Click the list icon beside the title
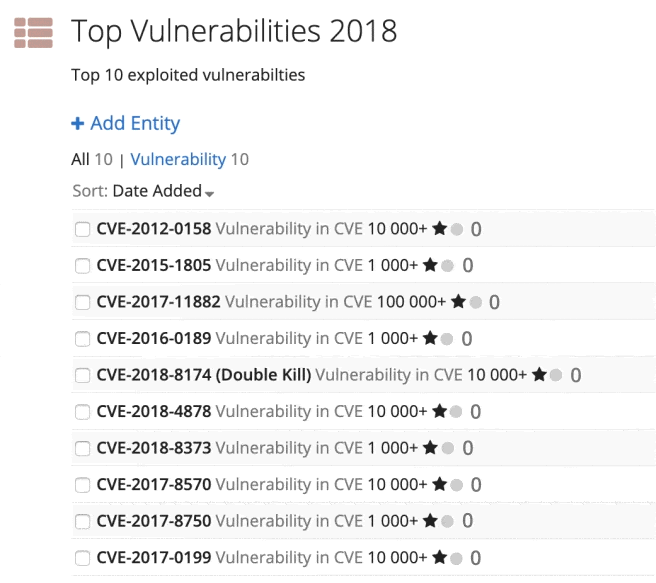Screen dimensions: 656x583 33,31
